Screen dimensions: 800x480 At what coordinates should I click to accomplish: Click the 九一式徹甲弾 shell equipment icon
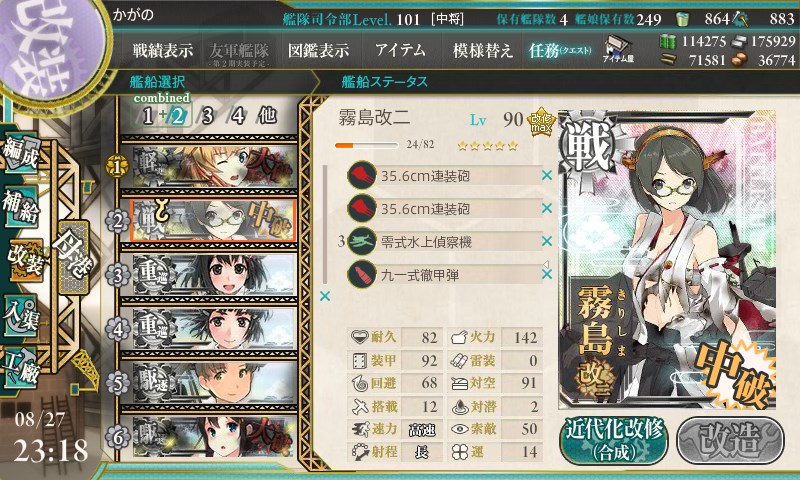(362, 274)
